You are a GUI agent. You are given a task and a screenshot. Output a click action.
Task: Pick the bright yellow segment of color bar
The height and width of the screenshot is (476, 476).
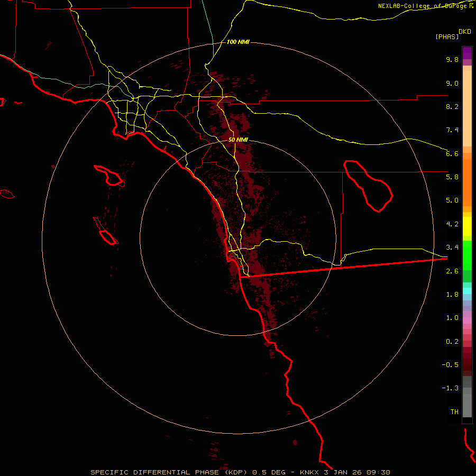467,226
